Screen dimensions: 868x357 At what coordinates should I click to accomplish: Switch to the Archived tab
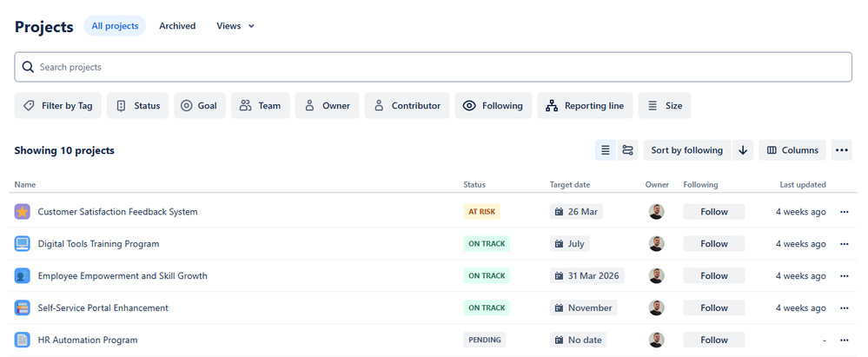177,26
